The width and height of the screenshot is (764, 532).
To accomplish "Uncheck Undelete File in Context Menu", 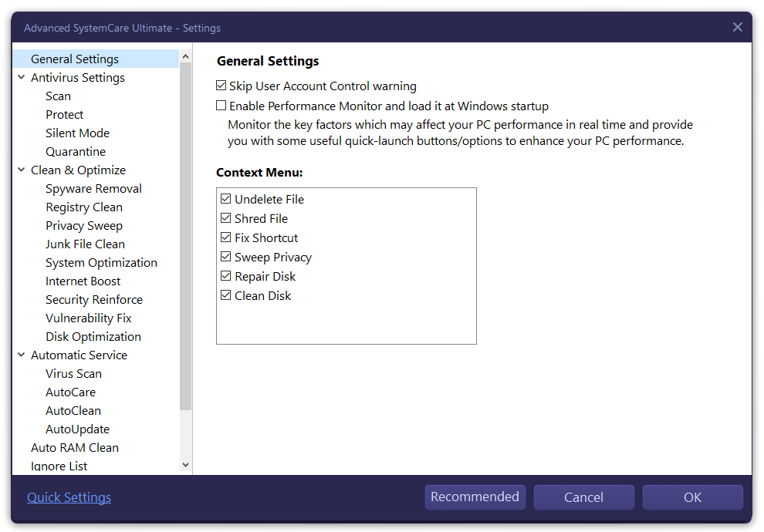I will click(x=225, y=199).
